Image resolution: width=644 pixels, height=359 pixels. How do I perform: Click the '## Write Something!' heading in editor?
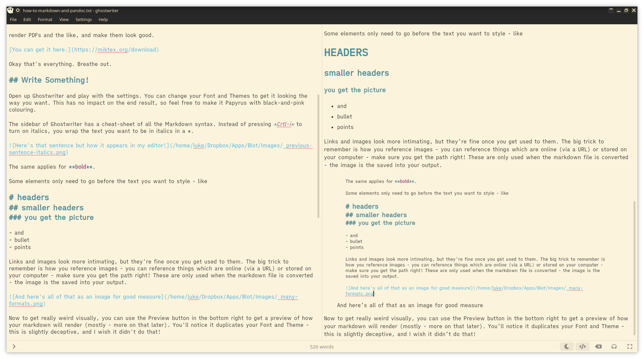pyautogui.click(x=49, y=80)
